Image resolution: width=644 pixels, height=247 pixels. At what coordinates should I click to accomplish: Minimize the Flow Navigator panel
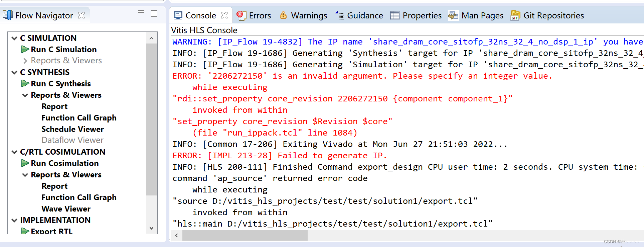click(141, 12)
